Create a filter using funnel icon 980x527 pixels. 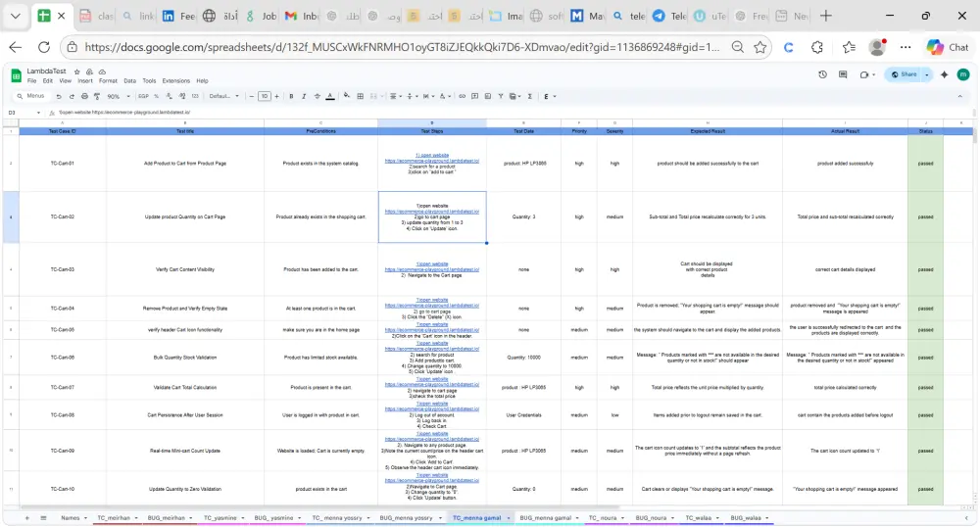[501, 96]
